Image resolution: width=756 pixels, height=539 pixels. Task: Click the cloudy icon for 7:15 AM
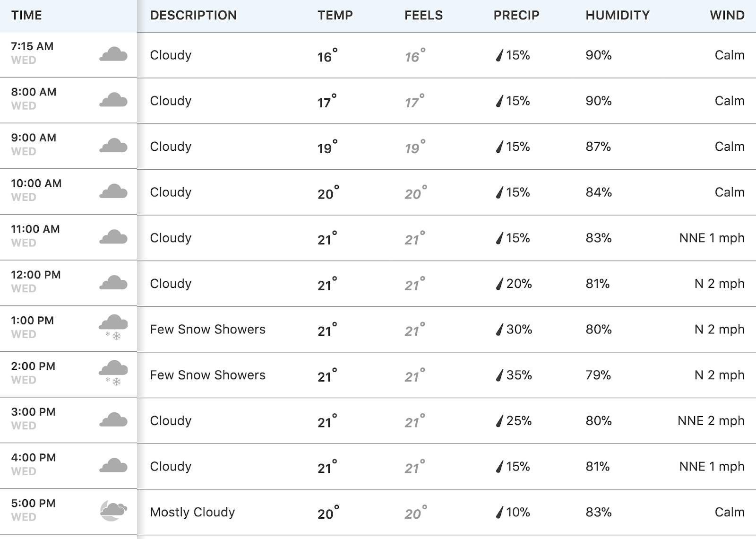click(x=113, y=54)
